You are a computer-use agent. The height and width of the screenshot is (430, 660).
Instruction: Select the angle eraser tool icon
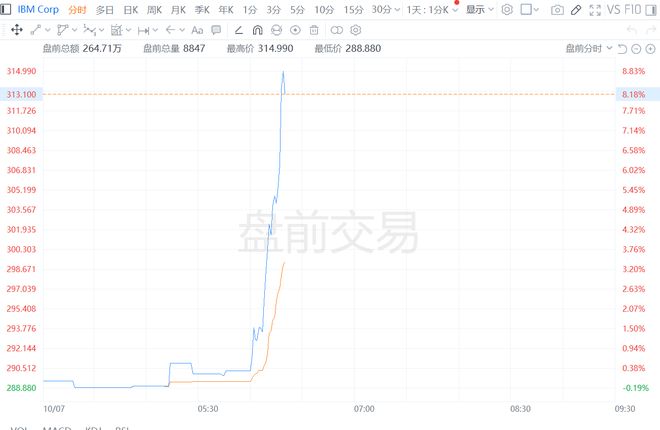(x=239, y=30)
